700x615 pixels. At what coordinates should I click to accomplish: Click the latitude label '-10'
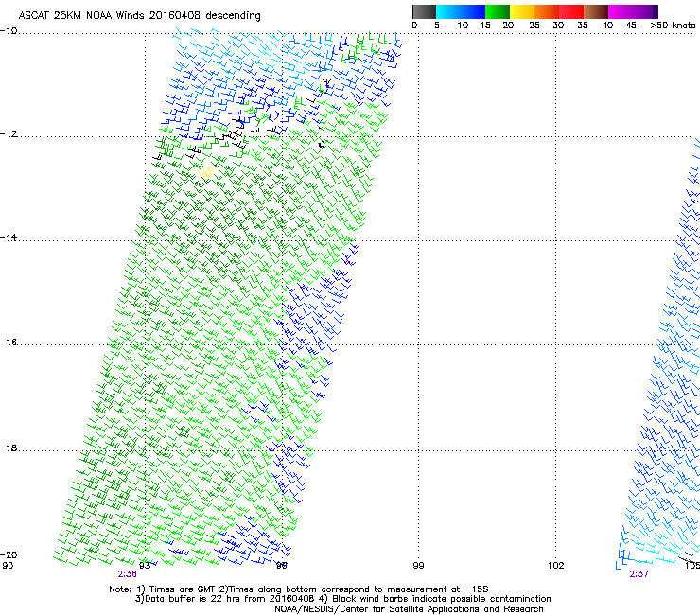[9, 31]
